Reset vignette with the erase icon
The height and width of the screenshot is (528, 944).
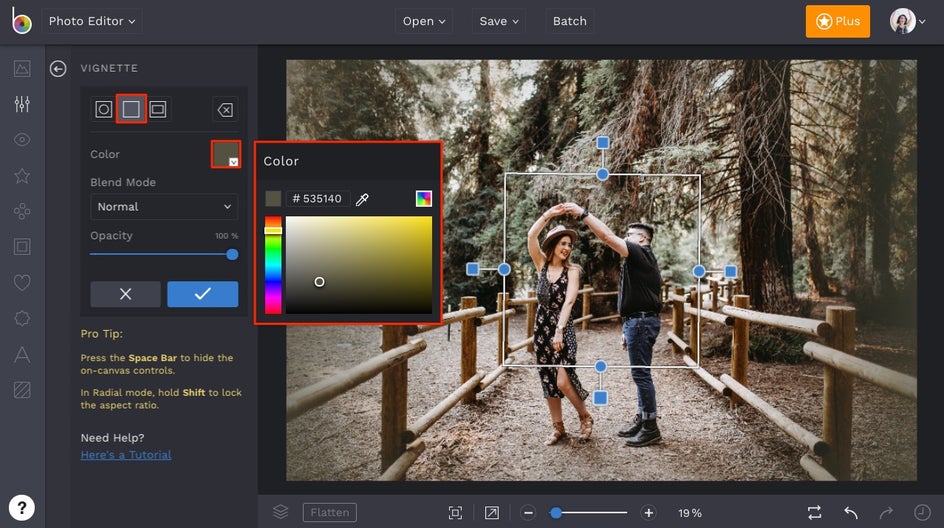click(x=225, y=109)
